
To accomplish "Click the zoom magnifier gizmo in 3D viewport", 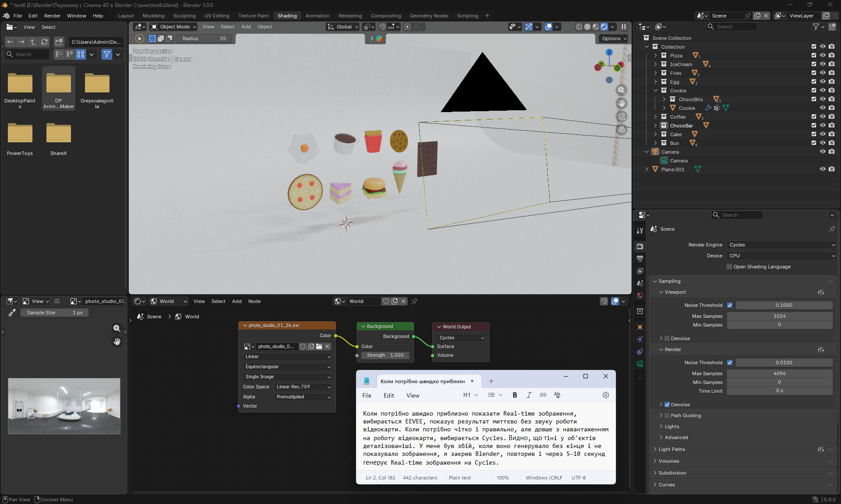I will pyautogui.click(x=621, y=90).
